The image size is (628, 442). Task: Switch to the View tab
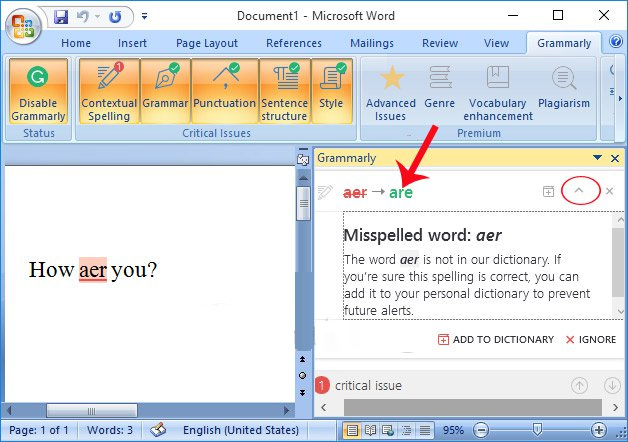point(496,43)
